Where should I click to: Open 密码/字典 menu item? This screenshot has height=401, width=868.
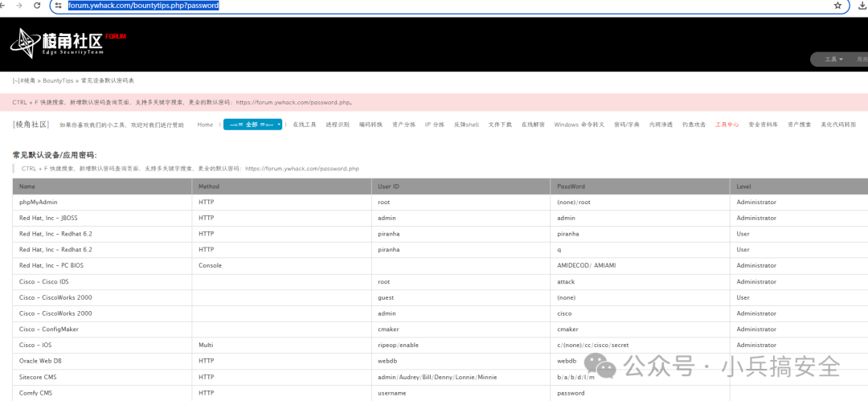coord(627,125)
